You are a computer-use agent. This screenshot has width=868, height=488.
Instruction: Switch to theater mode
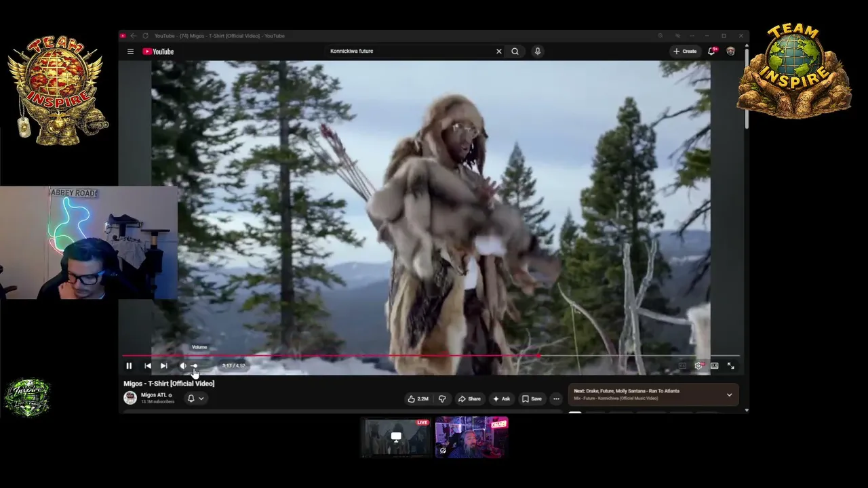[715, 366]
